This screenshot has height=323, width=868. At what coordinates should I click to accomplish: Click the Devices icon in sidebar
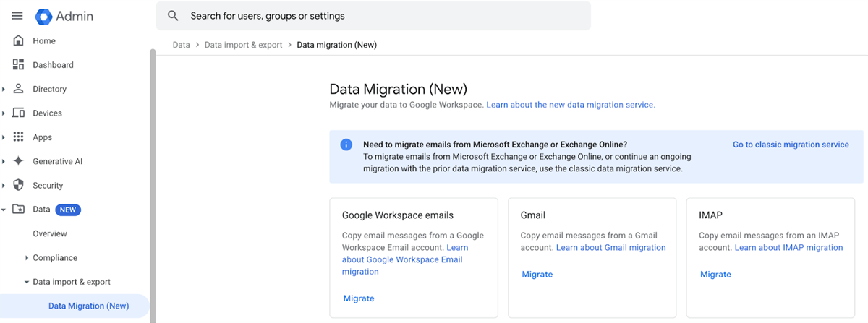[19, 113]
